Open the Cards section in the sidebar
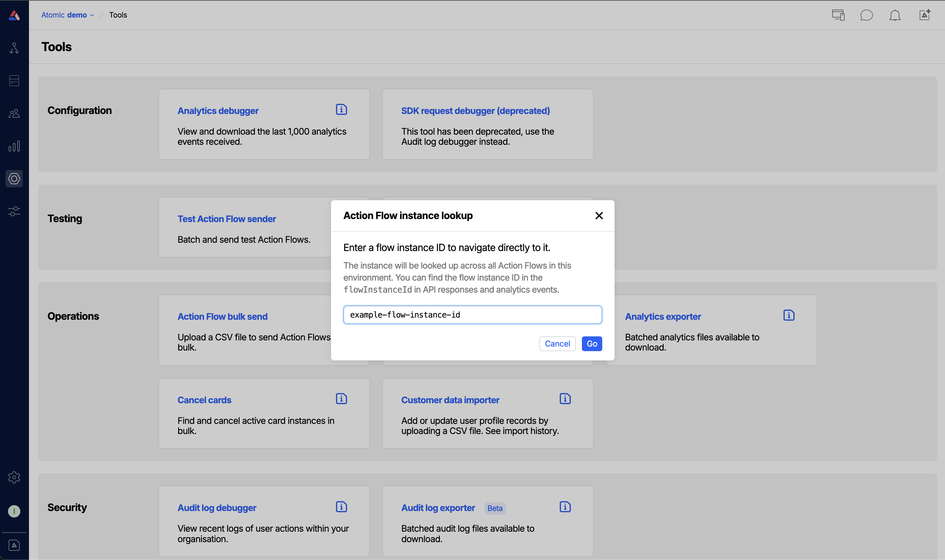 point(14,80)
